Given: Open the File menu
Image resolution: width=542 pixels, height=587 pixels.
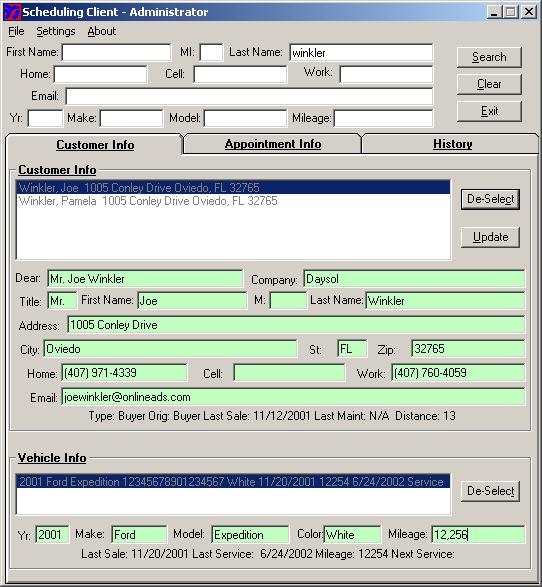Looking at the screenshot, I should coord(16,31).
